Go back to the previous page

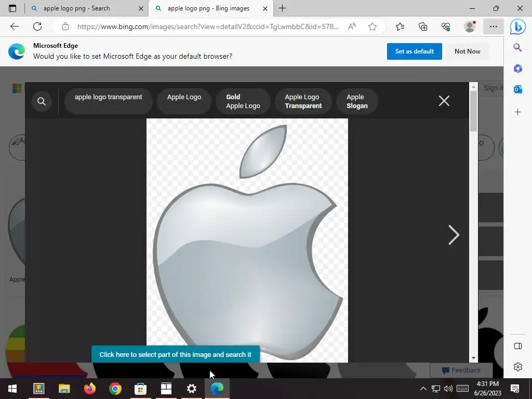(14, 26)
